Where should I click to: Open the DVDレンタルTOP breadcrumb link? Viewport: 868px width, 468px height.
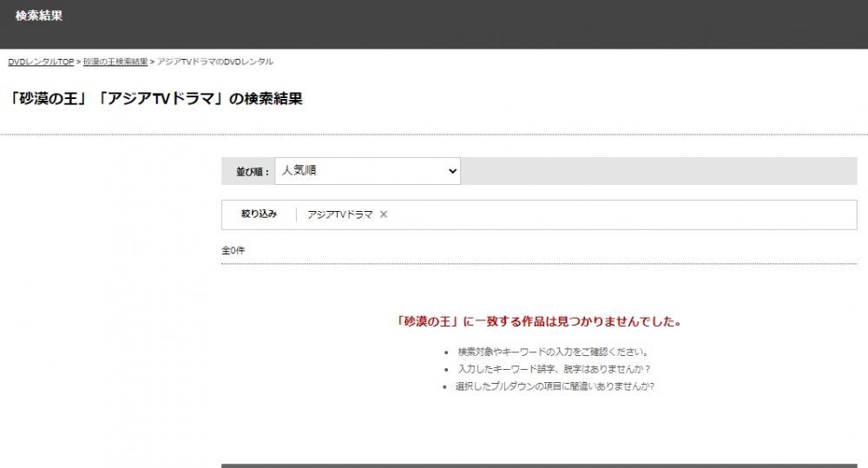[x=41, y=62]
